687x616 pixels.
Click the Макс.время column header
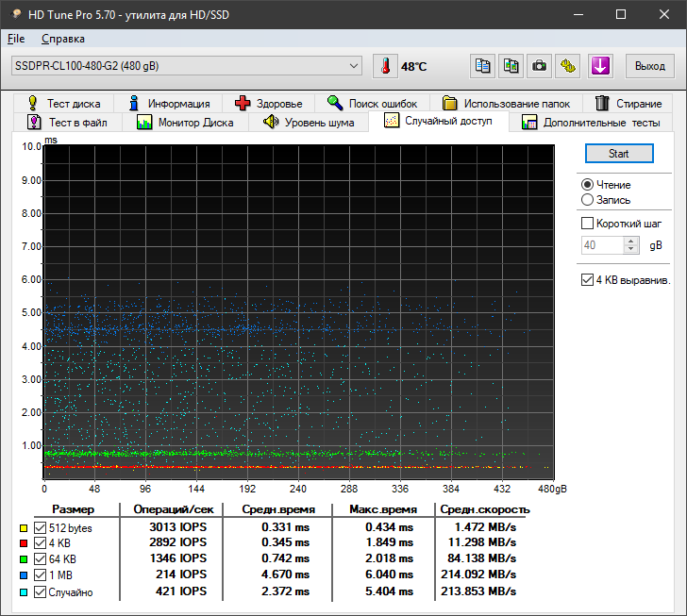tap(383, 509)
